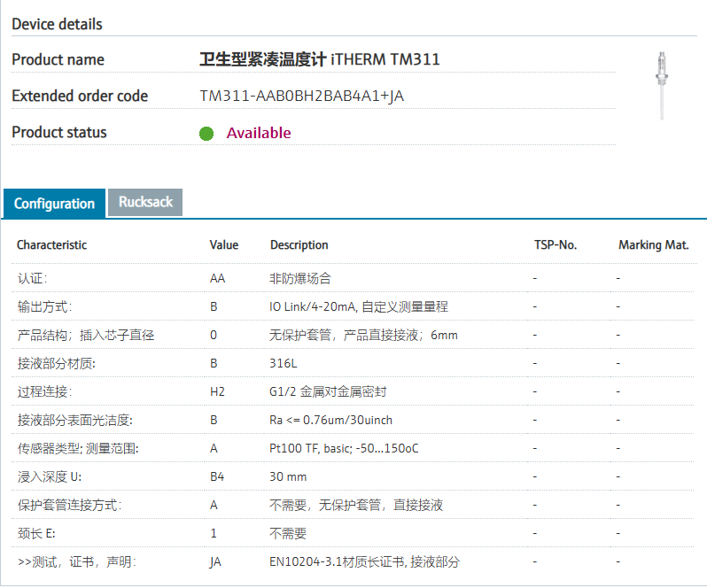Switch to the Rucksack tab
This screenshot has width=707, height=588.
145,202
